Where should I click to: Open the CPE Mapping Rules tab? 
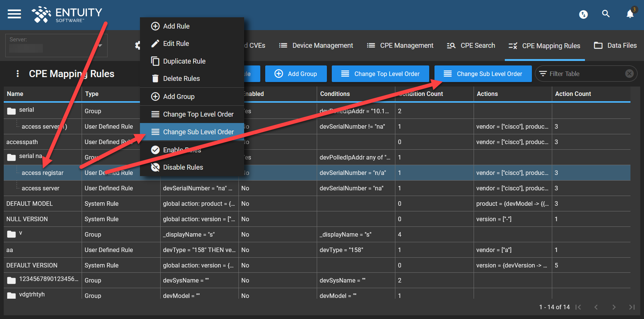544,46
